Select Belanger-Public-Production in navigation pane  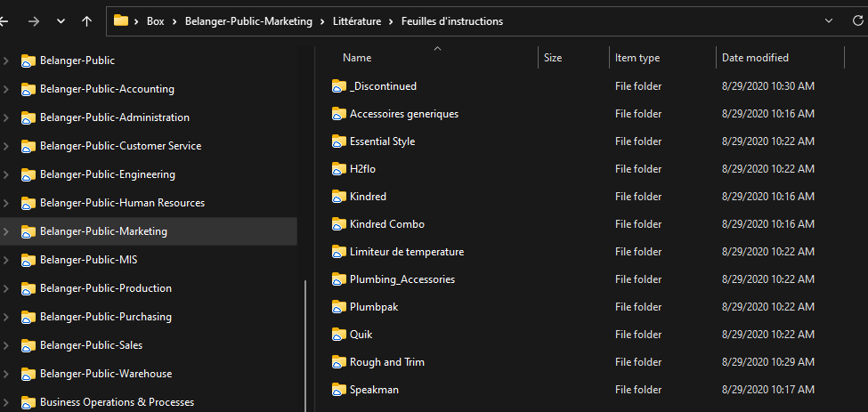(106, 288)
